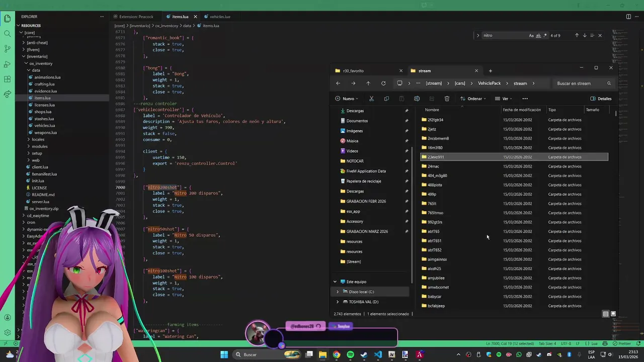Rename the selected item in File Explorer
The width and height of the screenshot is (644, 362).
[417, 99]
